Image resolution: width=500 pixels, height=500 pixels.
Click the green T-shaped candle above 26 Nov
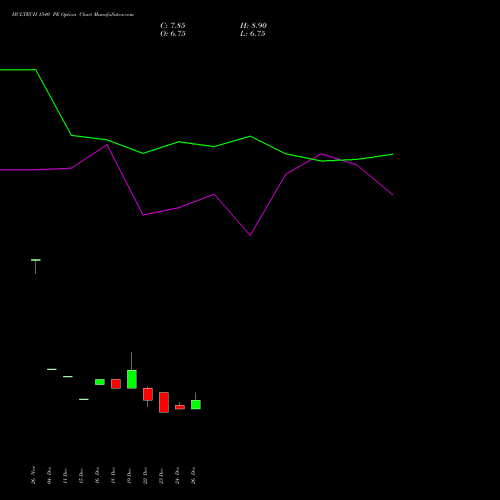[x=36, y=266]
